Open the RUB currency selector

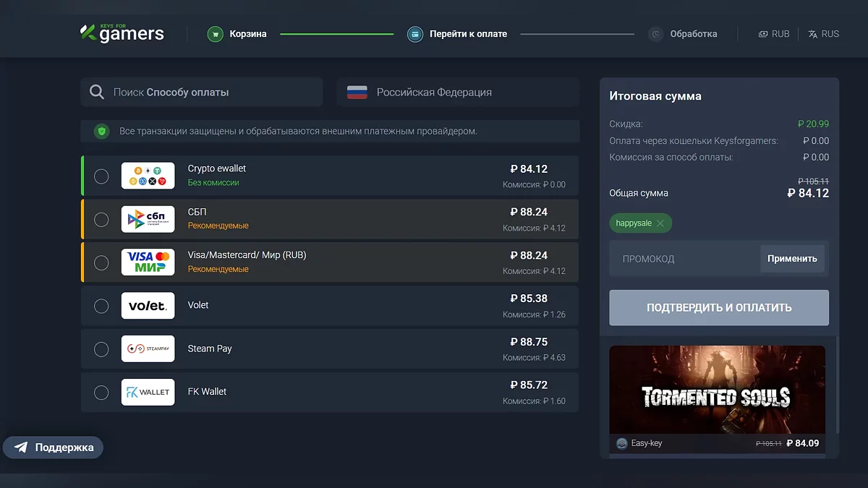[773, 34]
